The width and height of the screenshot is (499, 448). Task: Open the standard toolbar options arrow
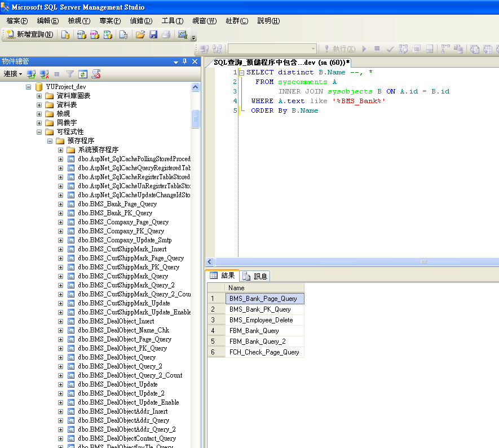click(193, 38)
